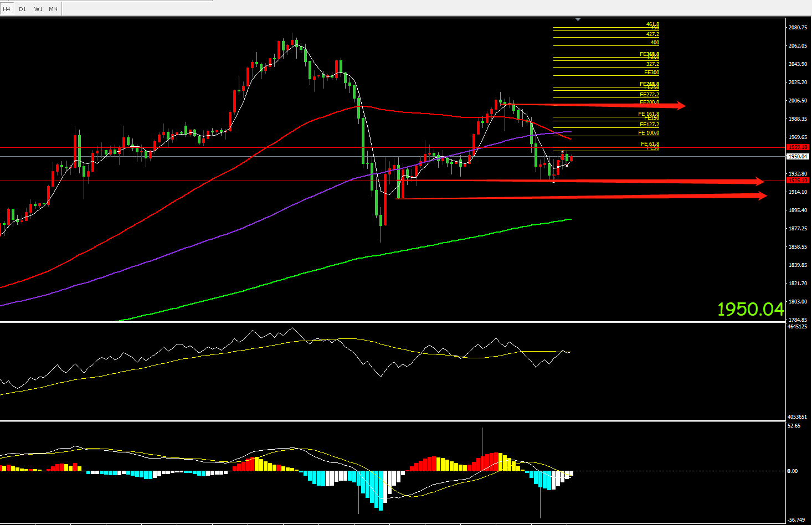This screenshot has width=812, height=525.
Task: Click the FE 100.0 Fibonacci level line
Action: tap(606, 136)
